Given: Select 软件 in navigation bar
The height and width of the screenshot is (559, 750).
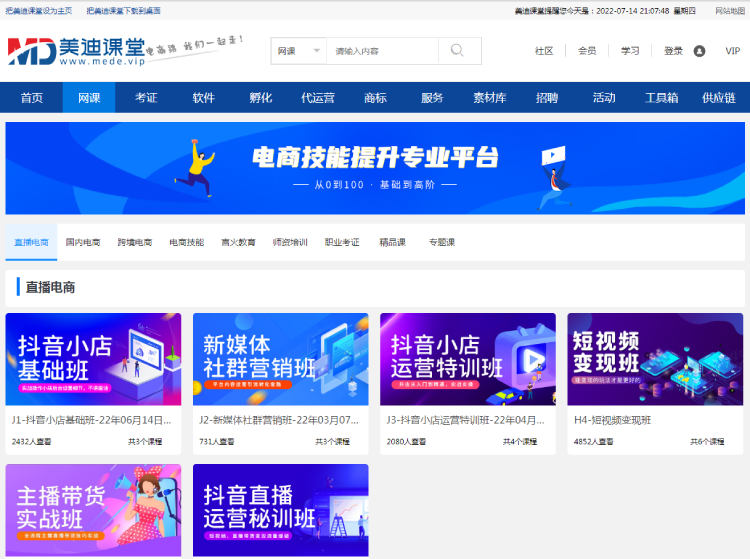Looking at the screenshot, I should point(203,98).
